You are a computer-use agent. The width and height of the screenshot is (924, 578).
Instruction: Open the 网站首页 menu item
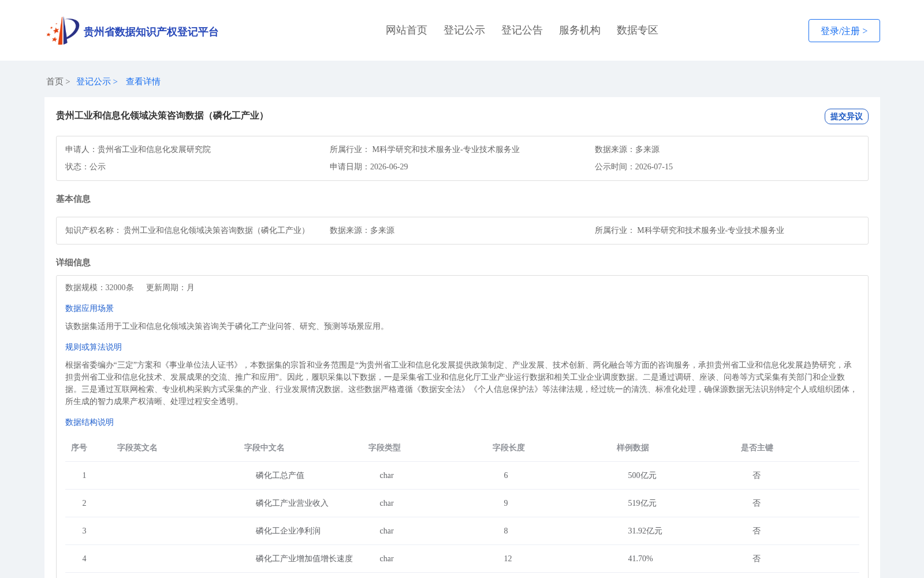407,30
